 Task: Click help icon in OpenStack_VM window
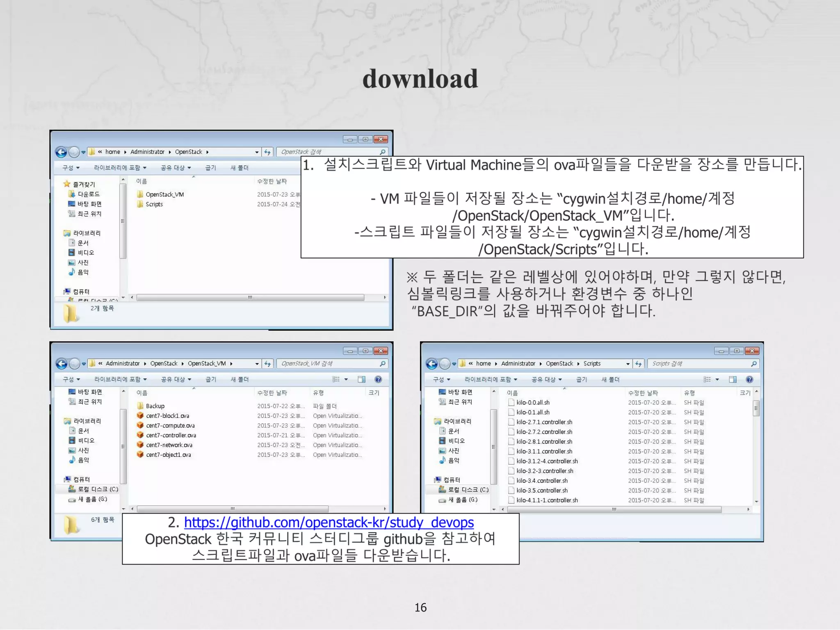pos(378,379)
